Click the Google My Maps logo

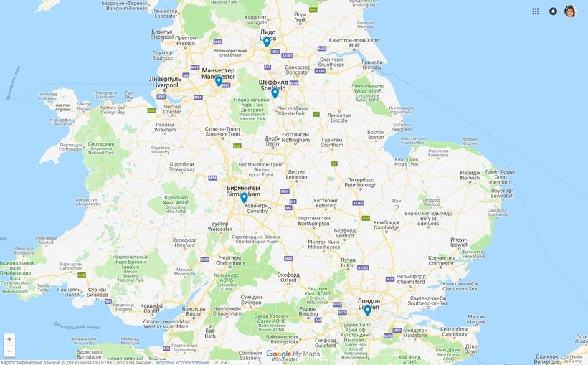pos(293,354)
